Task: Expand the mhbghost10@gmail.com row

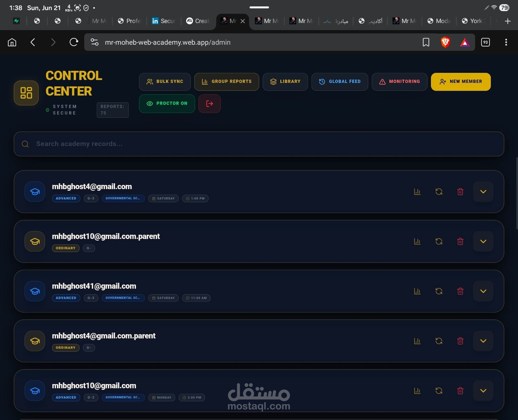Action: (483, 391)
